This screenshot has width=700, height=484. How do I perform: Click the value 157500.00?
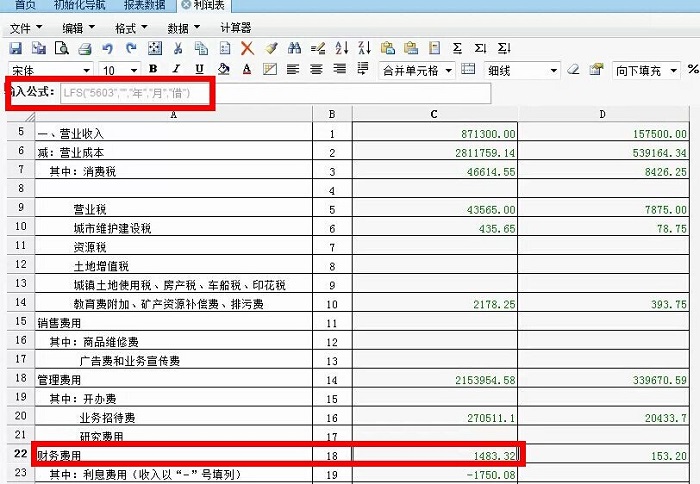click(659, 134)
